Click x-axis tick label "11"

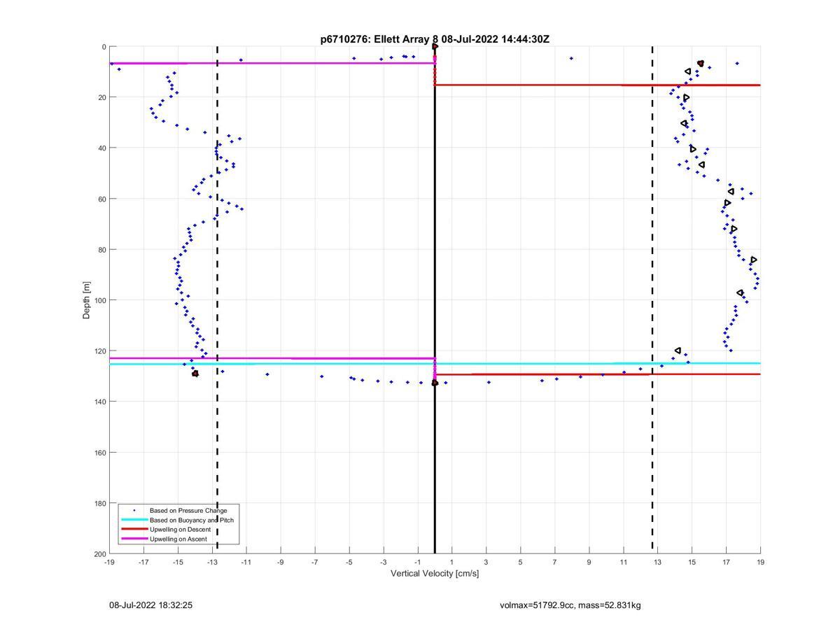point(624,562)
